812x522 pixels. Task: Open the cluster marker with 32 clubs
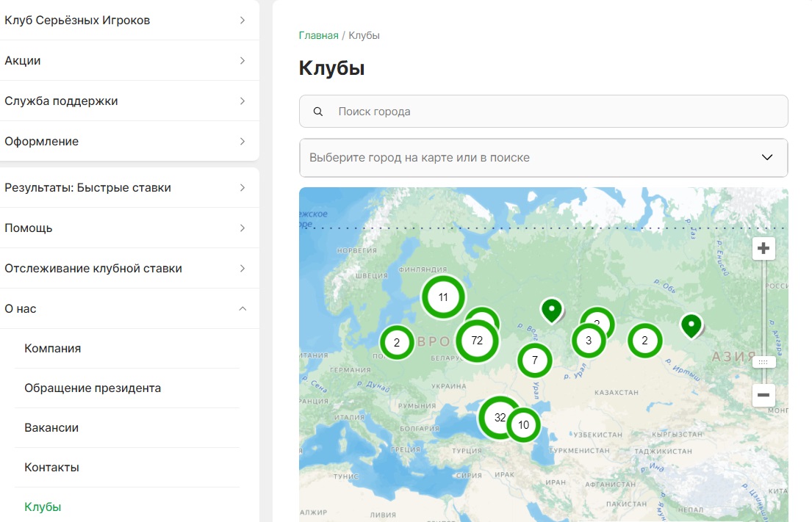(x=500, y=418)
